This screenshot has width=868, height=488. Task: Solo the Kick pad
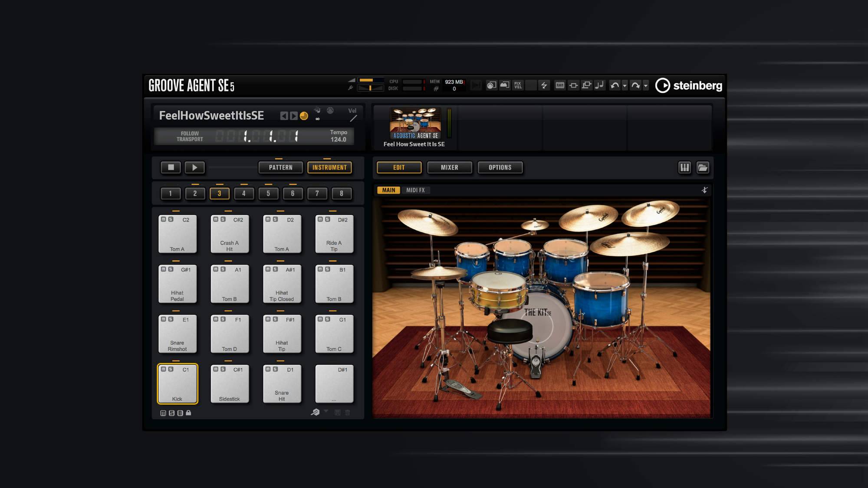tap(171, 369)
